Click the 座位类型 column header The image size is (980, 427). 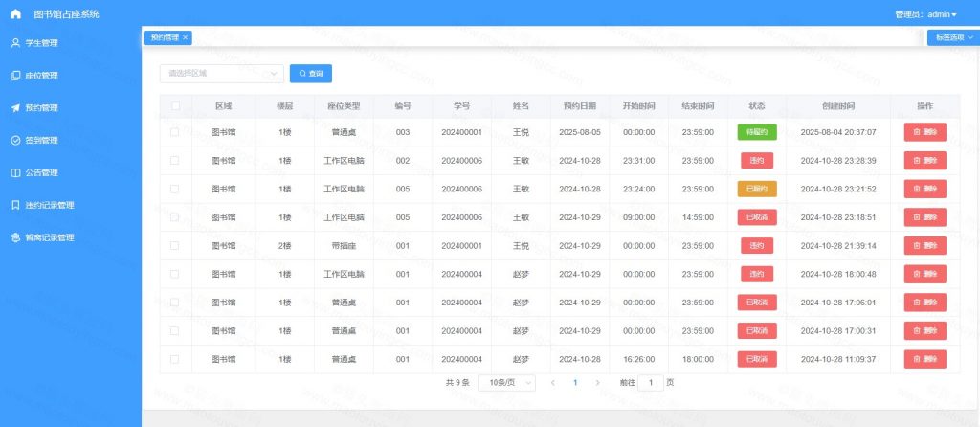click(344, 106)
